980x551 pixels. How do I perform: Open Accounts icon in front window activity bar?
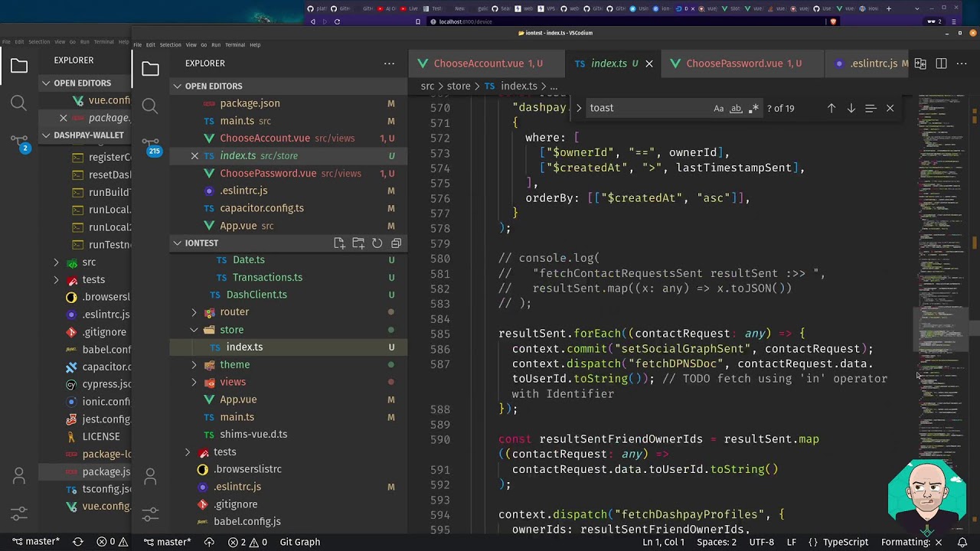tap(150, 478)
